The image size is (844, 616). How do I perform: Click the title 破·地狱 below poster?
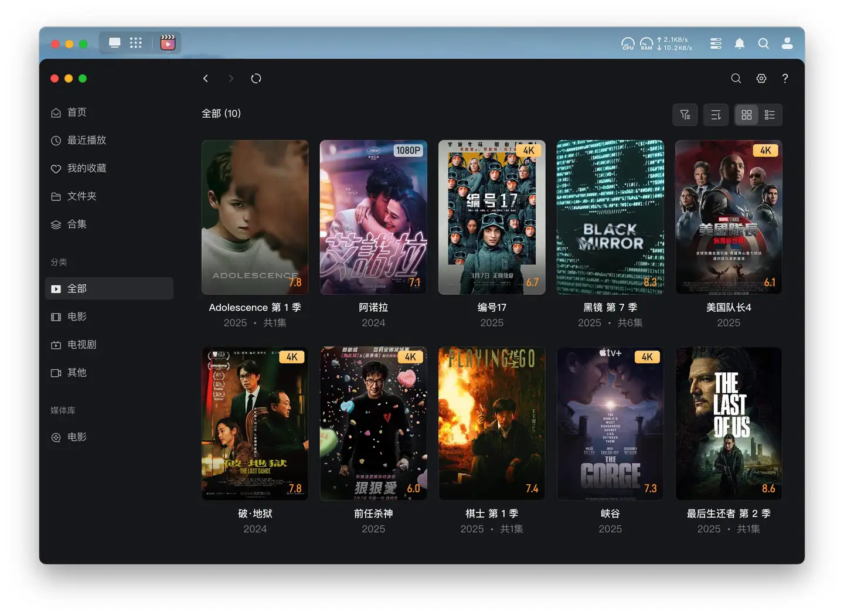click(255, 514)
